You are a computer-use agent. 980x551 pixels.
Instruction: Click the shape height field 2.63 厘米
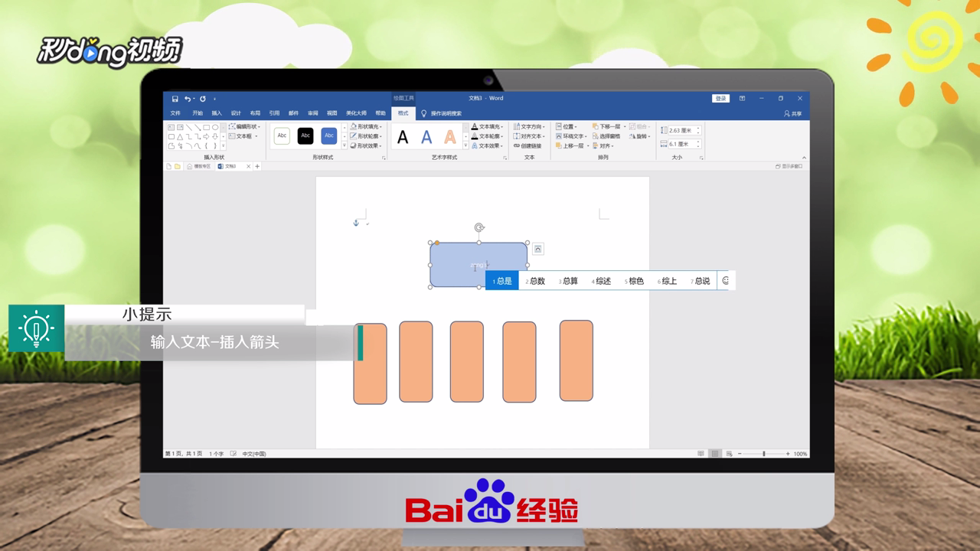[x=684, y=130]
